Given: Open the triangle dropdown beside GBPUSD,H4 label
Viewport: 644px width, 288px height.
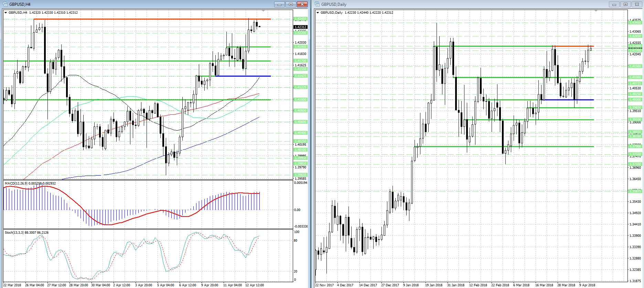Looking at the screenshot, I should coord(6,13).
